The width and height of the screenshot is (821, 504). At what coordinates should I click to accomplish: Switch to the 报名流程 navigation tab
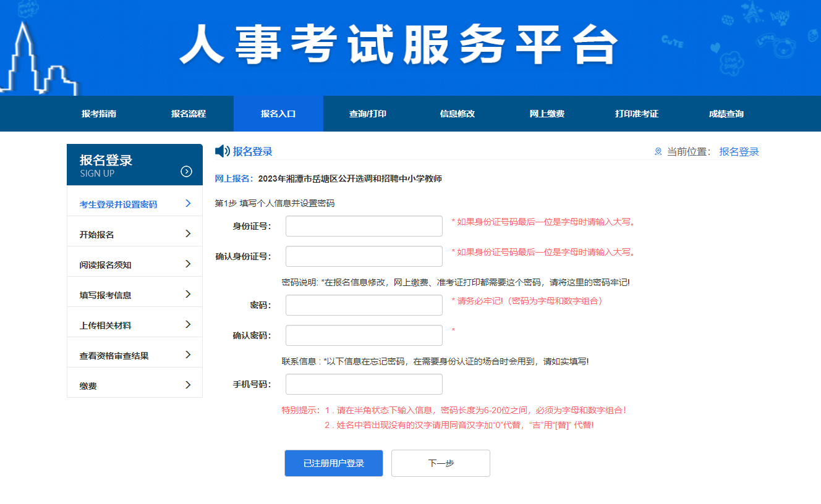point(189,114)
